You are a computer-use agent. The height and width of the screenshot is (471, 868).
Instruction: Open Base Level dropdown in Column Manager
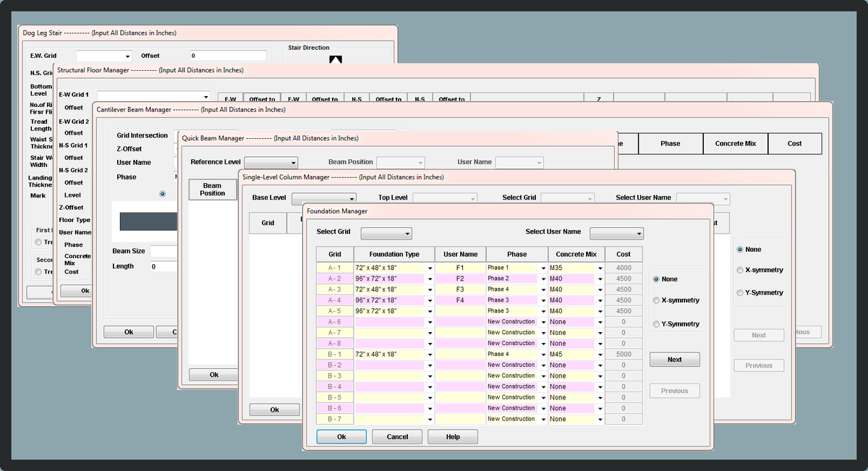pyautogui.click(x=323, y=198)
